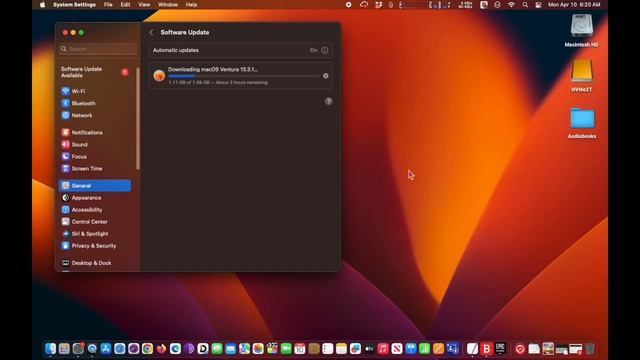
Task: Open the Software Update help button
Action: 329,101
